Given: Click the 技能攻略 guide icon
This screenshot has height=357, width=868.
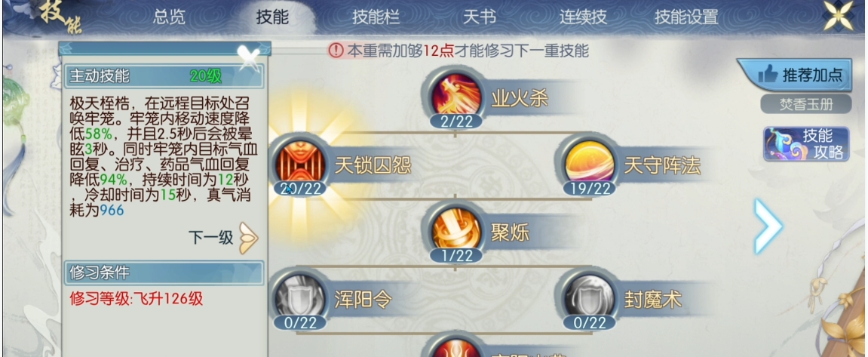Looking at the screenshot, I should pyautogui.click(x=807, y=144).
